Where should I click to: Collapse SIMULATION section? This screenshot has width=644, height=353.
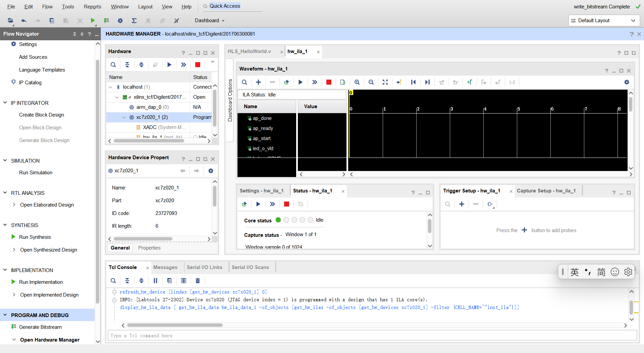coord(5,161)
